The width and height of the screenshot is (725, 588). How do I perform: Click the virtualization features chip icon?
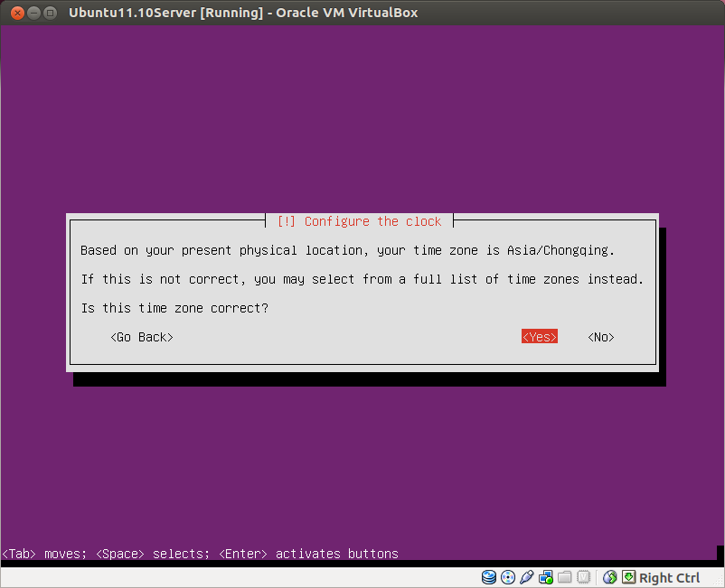coord(584,577)
